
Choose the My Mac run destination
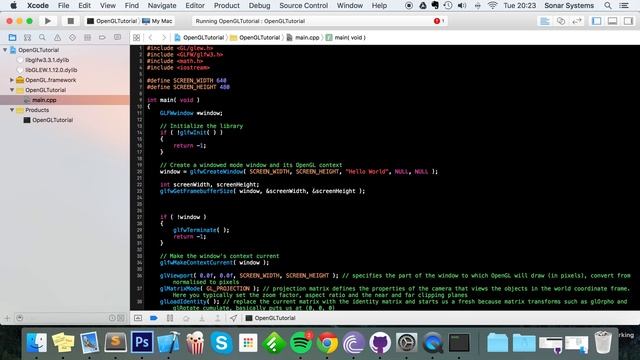(157, 21)
